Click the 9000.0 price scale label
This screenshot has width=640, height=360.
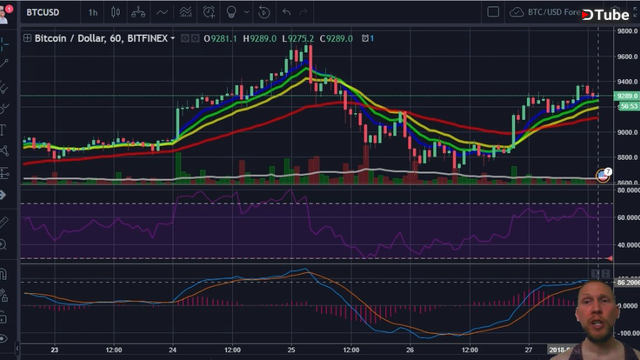627,132
